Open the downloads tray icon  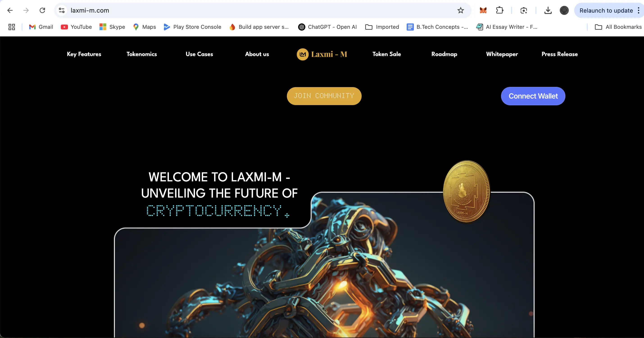548,10
